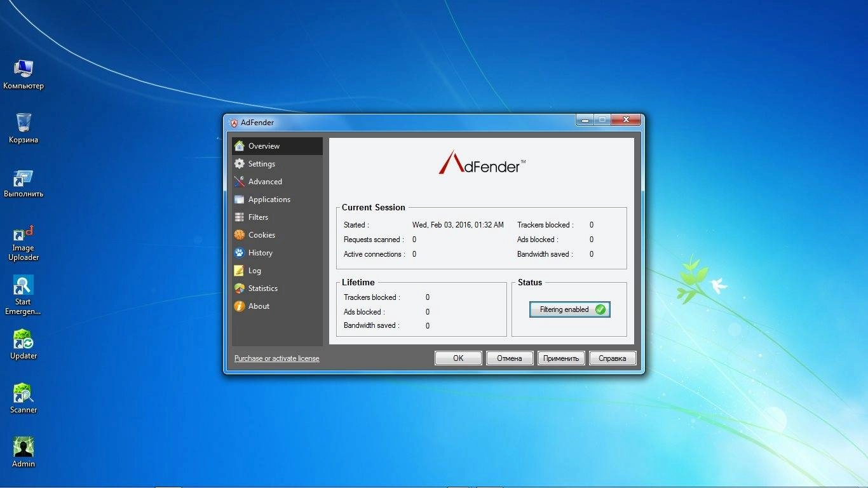868x488 pixels.
Task: Show the Filters section
Action: pos(277,217)
